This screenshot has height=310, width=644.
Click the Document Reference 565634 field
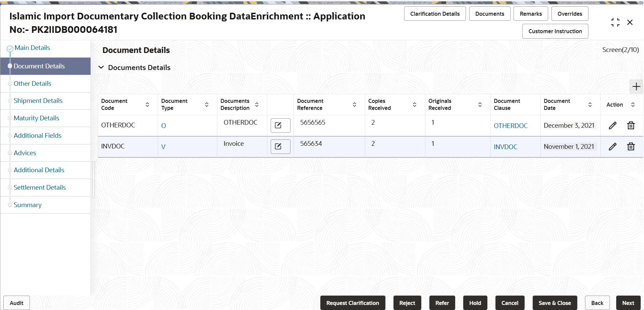point(311,144)
